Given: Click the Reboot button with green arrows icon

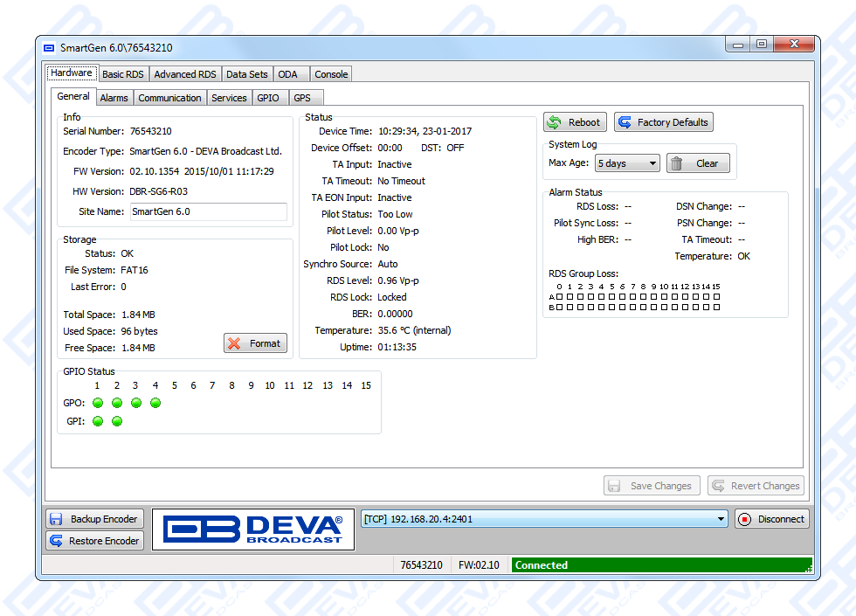Looking at the screenshot, I should coord(575,122).
